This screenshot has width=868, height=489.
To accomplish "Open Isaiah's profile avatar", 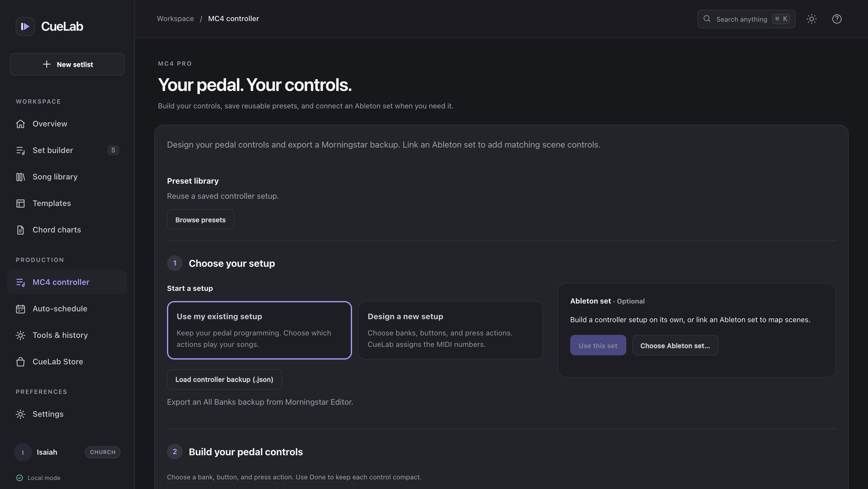I will coord(23,452).
